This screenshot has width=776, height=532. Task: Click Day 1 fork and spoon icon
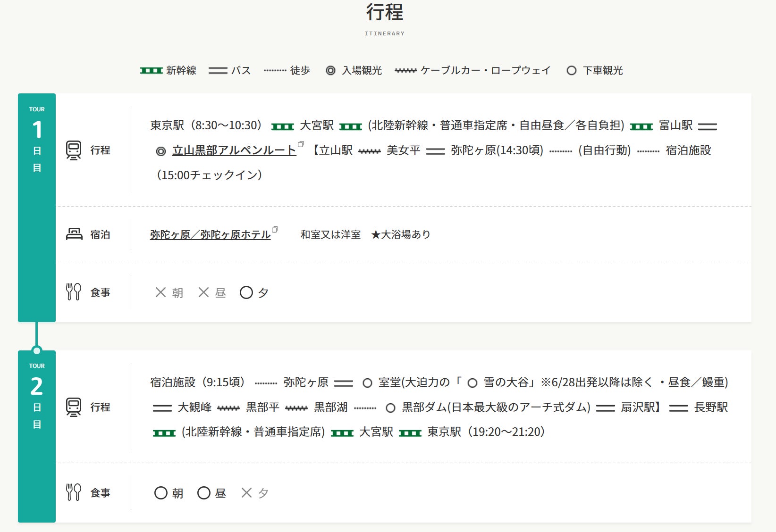74,292
